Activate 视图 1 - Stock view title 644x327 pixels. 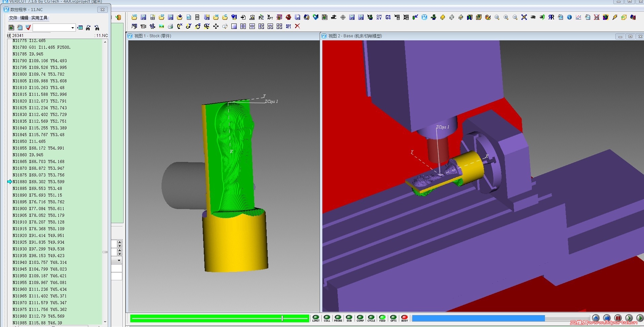(x=153, y=36)
